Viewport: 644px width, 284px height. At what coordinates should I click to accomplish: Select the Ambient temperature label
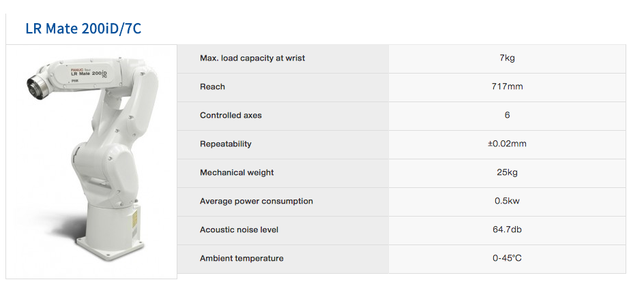[x=241, y=259]
